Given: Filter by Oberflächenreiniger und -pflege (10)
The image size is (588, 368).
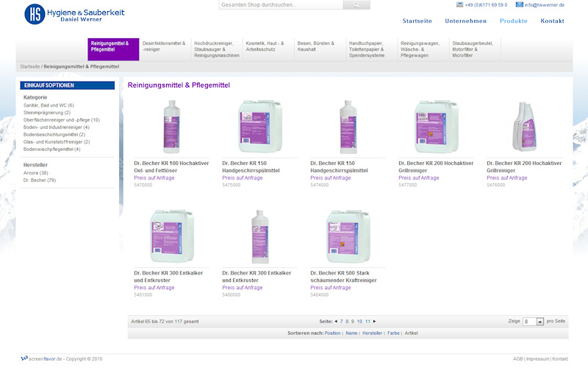Looking at the screenshot, I should 62,120.
